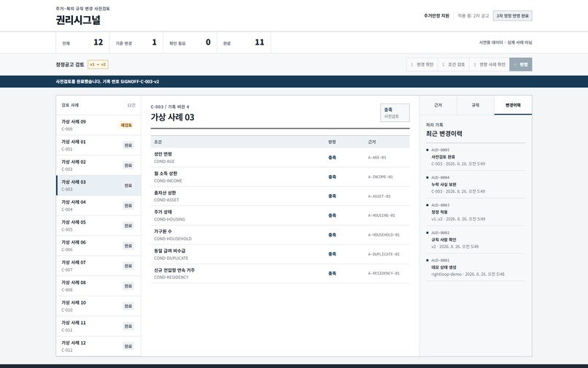Click the 완료 11 summary card
The height and width of the screenshot is (368, 588).
pos(244,42)
